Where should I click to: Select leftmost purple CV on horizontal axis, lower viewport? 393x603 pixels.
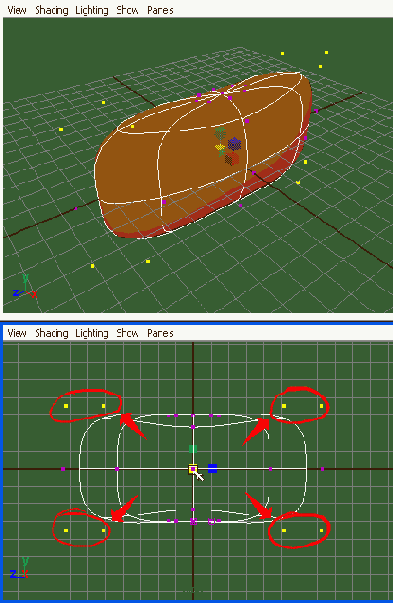pyautogui.click(x=63, y=469)
